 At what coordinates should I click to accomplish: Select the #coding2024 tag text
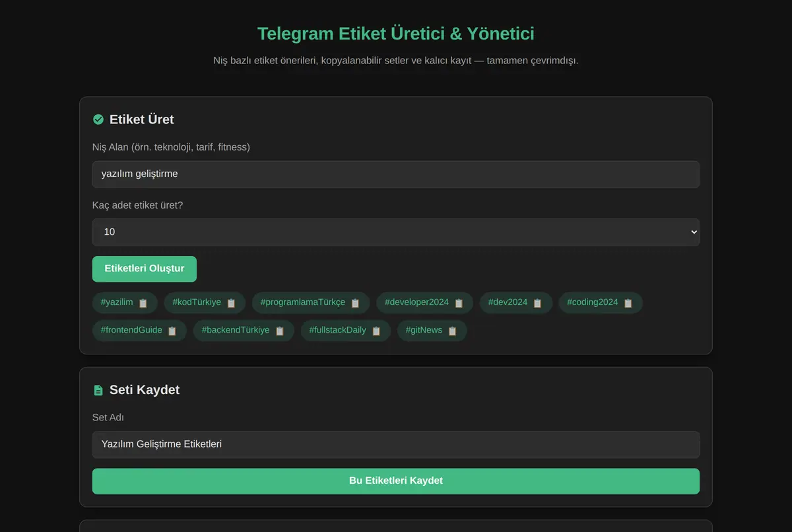click(x=593, y=302)
